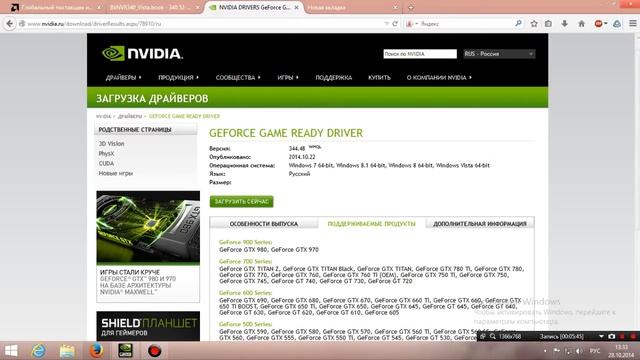Launch Internet Explorer from the taskbar
Viewport: 640px width, 360px height.
39,351
